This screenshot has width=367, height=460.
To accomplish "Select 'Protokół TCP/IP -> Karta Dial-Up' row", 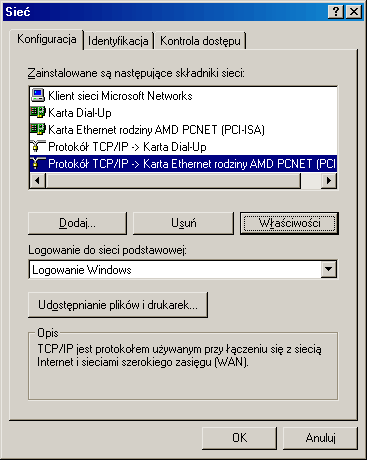I will click(x=183, y=147).
